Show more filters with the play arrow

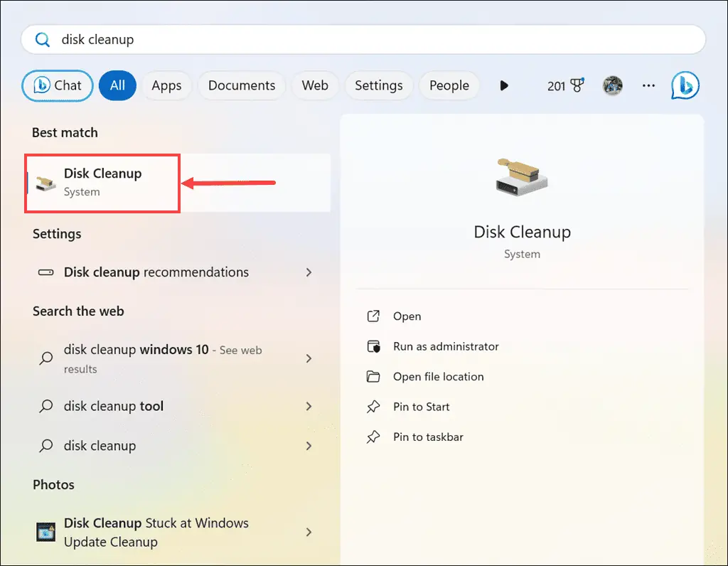point(504,85)
